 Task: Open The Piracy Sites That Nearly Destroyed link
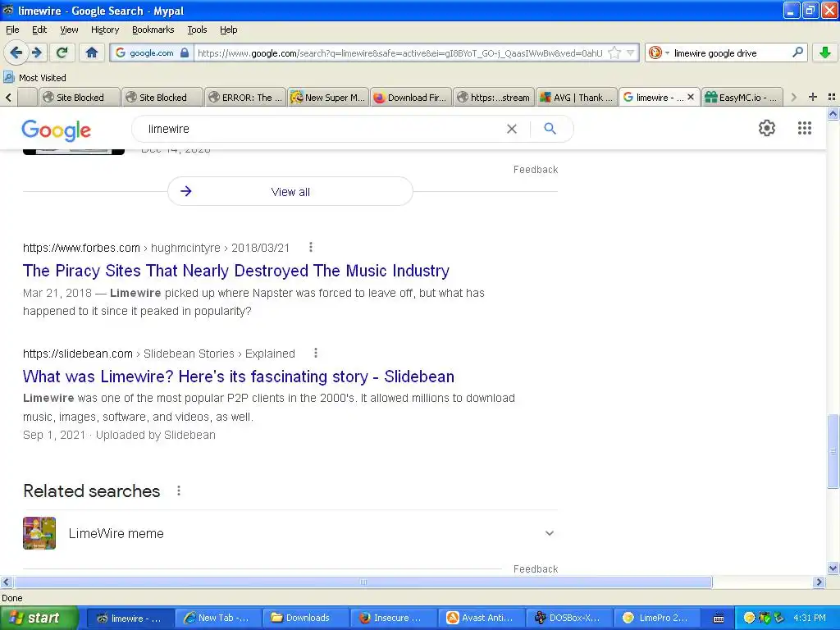click(x=235, y=271)
